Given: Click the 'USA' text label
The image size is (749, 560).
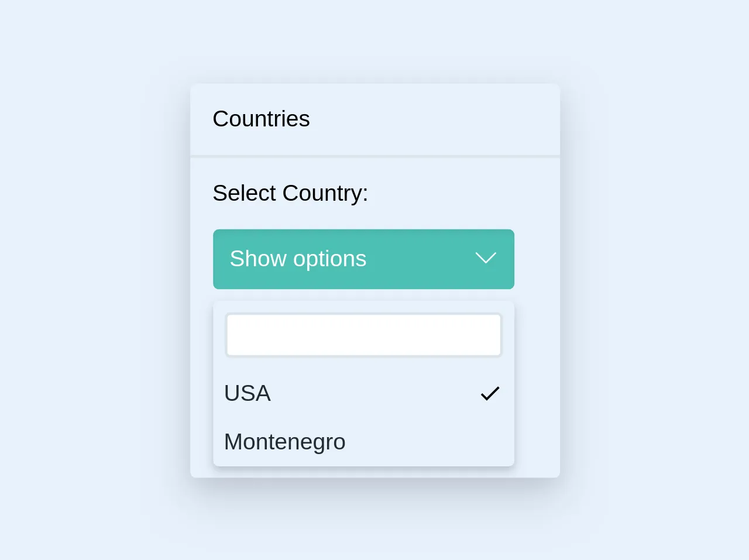Looking at the screenshot, I should tap(247, 393).
